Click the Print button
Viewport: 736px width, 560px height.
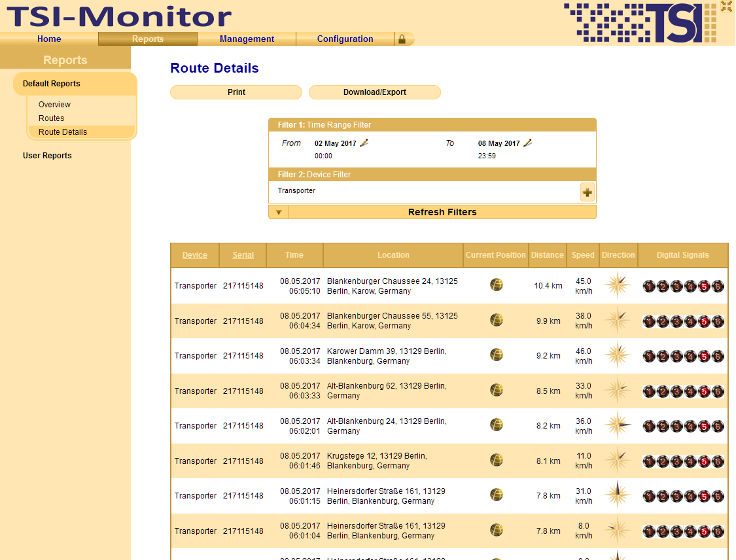point(236,92)
